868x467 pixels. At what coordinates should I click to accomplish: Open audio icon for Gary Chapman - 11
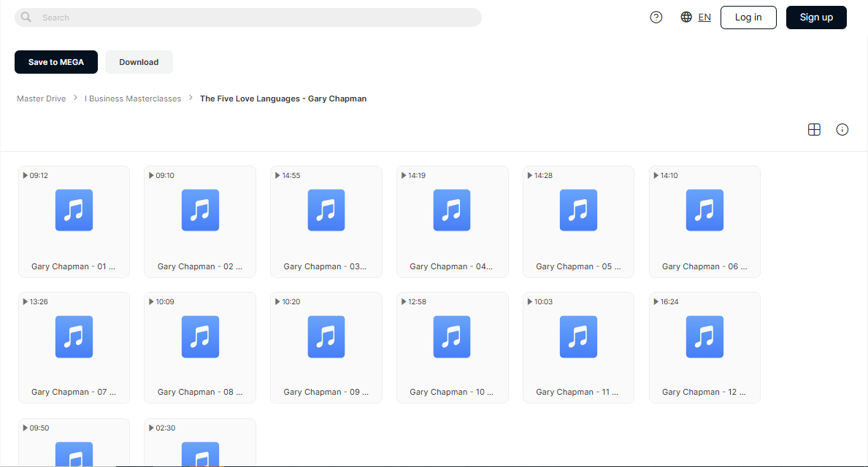(578, 336)
